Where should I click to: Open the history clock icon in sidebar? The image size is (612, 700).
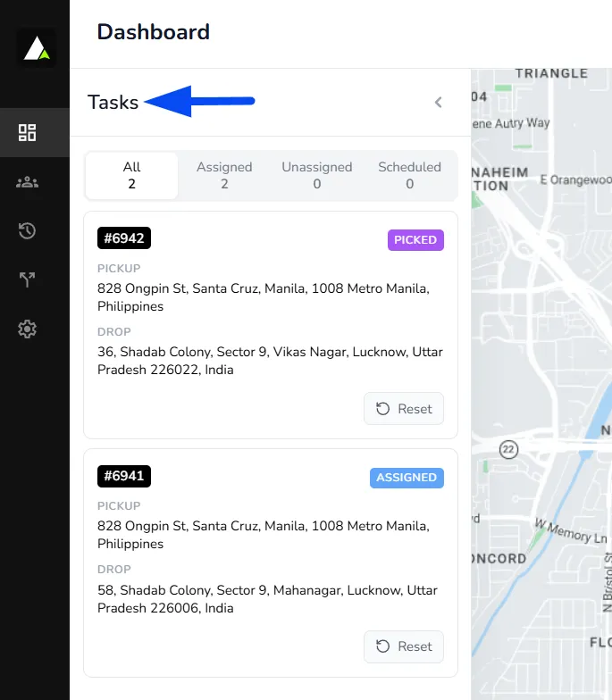pos(27,230)
